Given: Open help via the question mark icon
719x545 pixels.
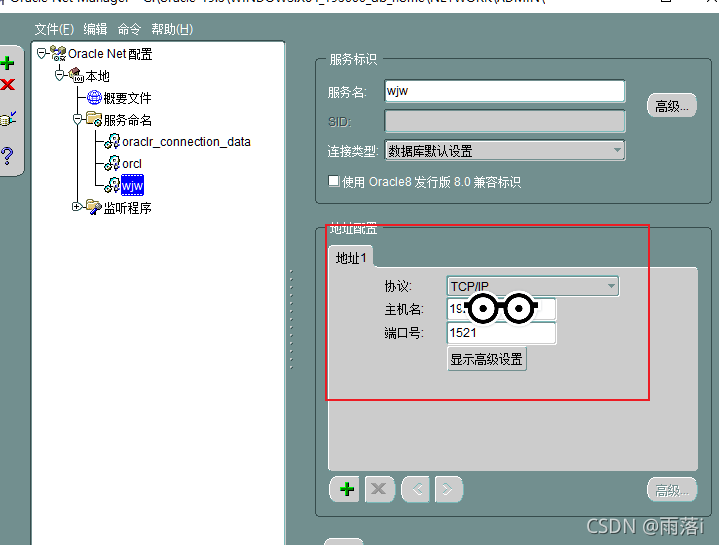Looking at the screenshot, I should tap(7, 156).
